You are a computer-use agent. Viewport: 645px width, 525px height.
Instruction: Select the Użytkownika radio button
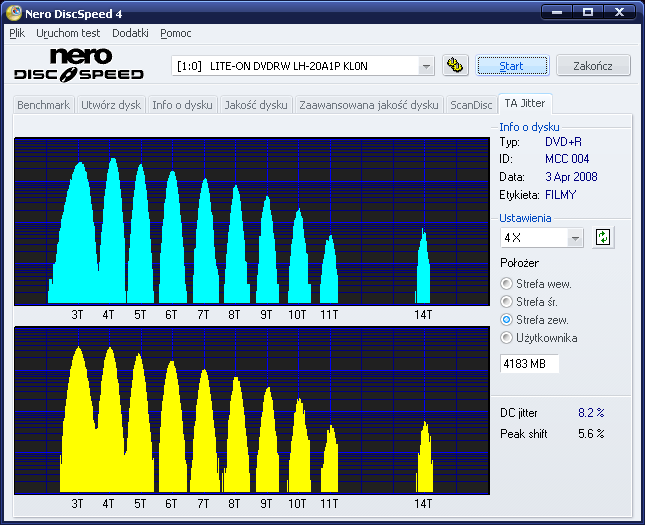click(506, 338)
